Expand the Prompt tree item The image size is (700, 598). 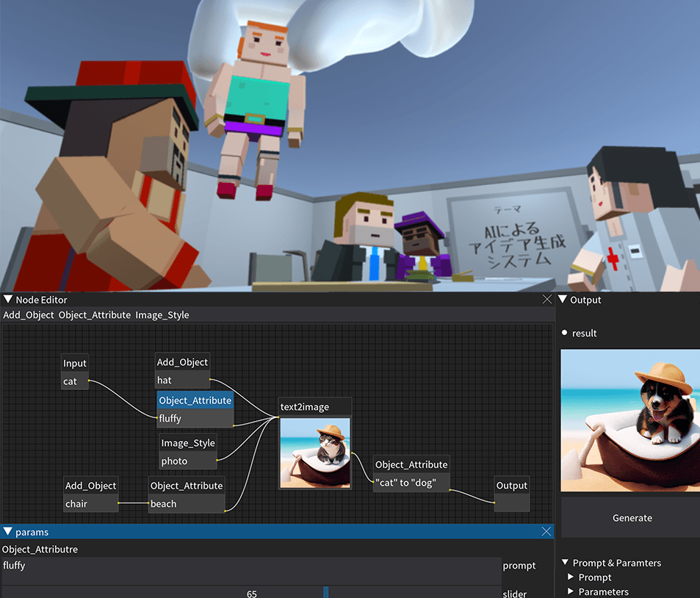coord(571,577)
